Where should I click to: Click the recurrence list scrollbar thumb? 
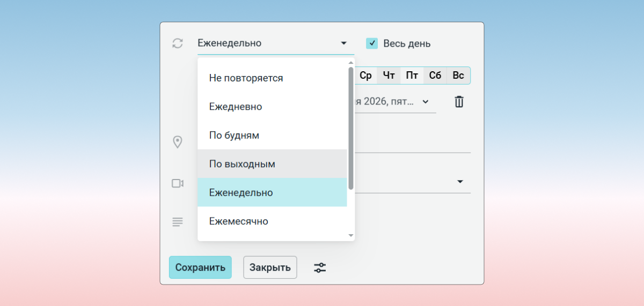351,129
